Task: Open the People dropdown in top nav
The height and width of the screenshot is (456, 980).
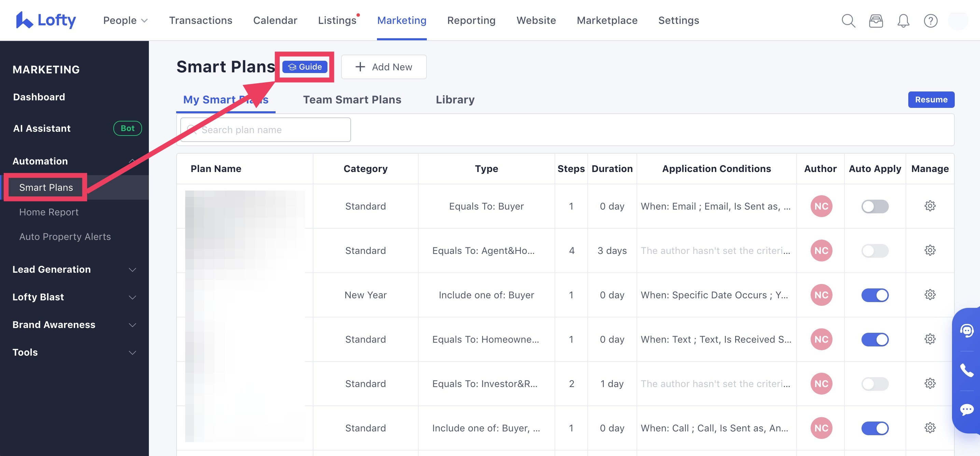Action: point(125,20)
